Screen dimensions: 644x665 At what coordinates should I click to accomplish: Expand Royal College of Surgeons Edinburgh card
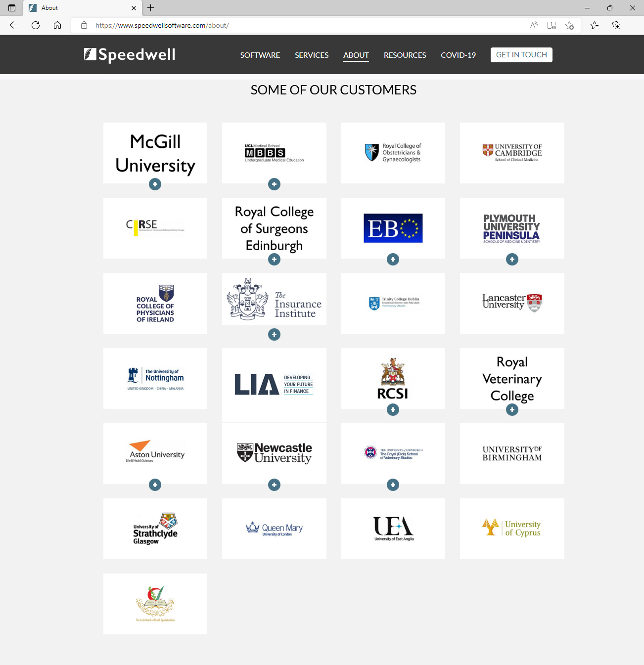click(274, 259)
